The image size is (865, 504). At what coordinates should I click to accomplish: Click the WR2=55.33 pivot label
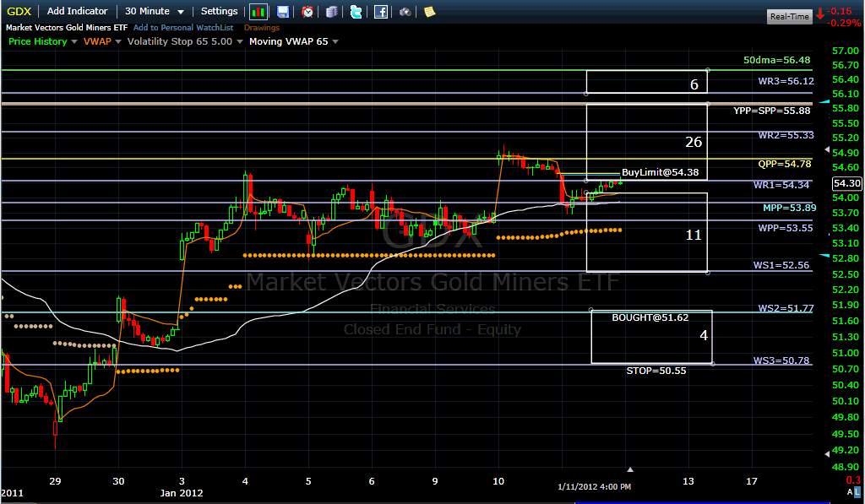click(x=786, y=135)
